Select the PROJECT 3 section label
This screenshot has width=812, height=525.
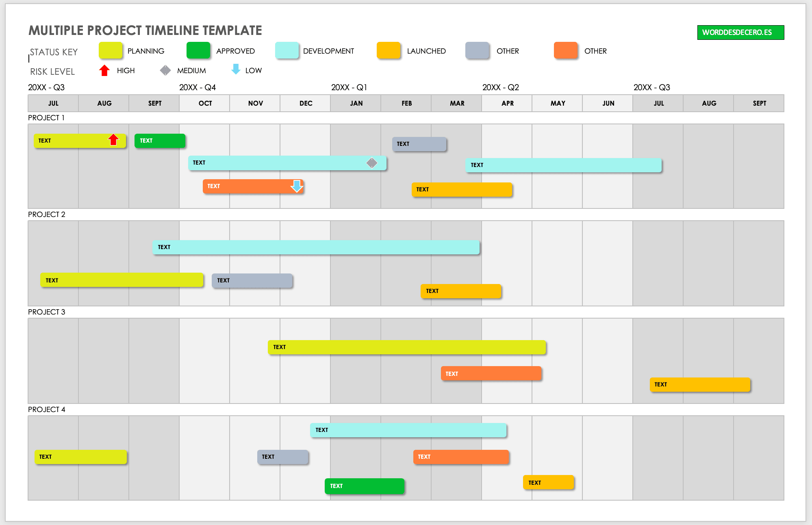(46, 312)
